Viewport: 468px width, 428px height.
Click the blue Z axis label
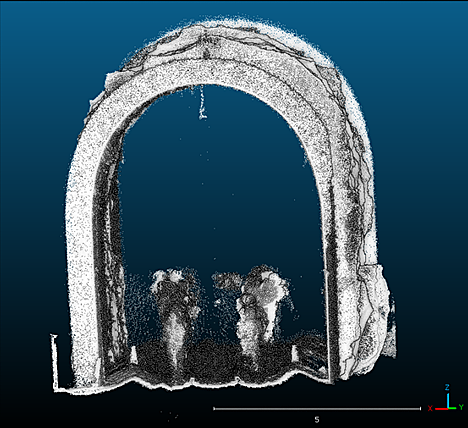(447, 387)
